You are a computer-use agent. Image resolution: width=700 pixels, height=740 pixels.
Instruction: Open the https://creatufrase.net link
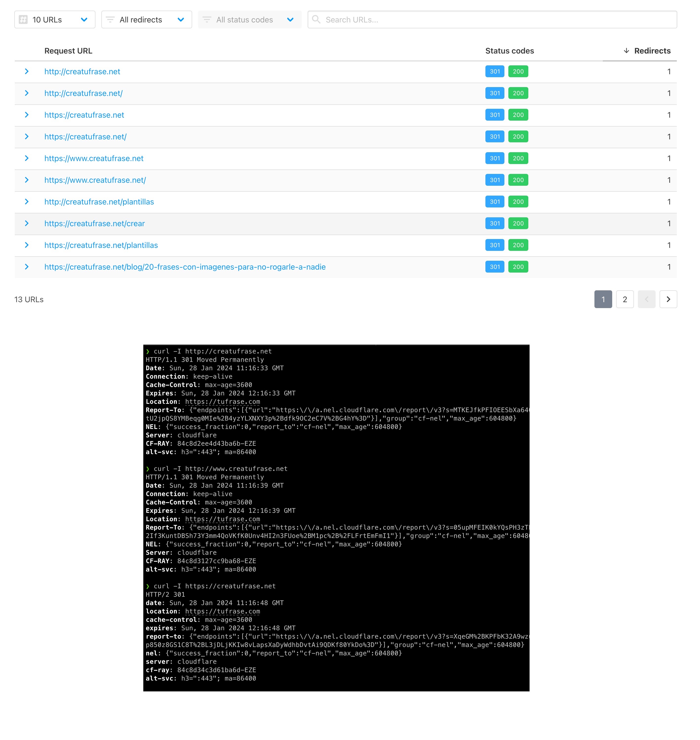click(84, 114)
